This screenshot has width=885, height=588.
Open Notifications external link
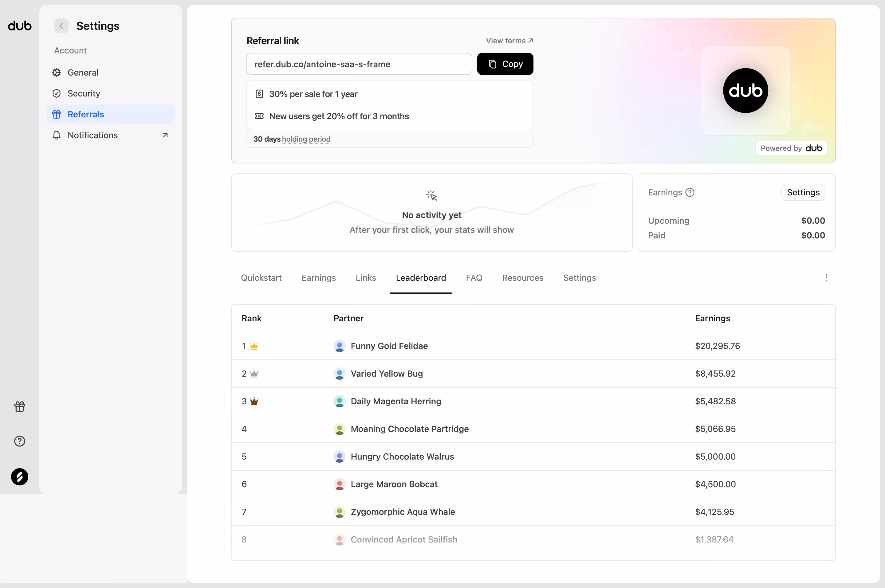111,135
